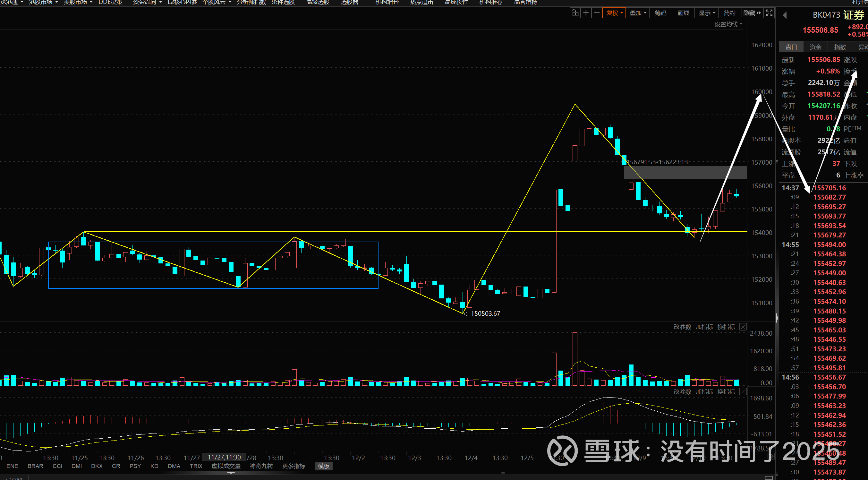Click 隐藏 button to hide side panel
Image resolution: width=868 pixels, height=480 pixels.
coord(752,13)
